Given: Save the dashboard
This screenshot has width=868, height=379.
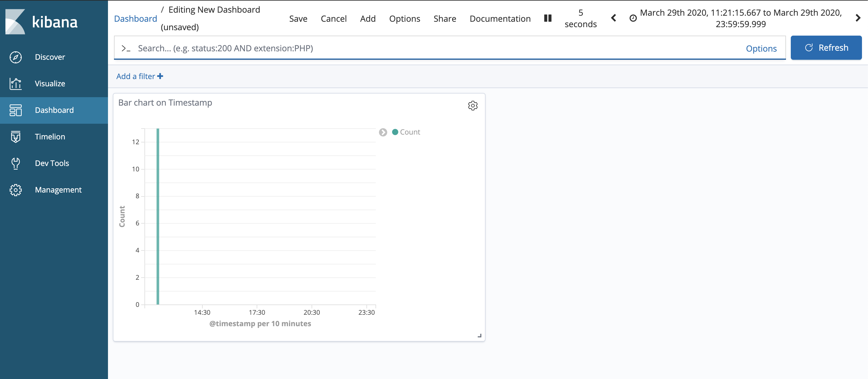Looking at the screenshot, I should pos(298,18).
